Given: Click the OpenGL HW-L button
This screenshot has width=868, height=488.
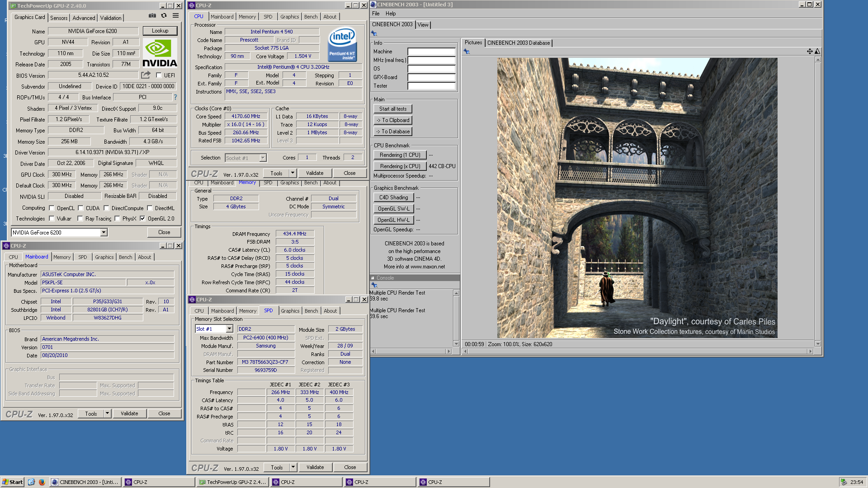Looking at the screenshot, I should pyautogui.click(x=393, y=220).
